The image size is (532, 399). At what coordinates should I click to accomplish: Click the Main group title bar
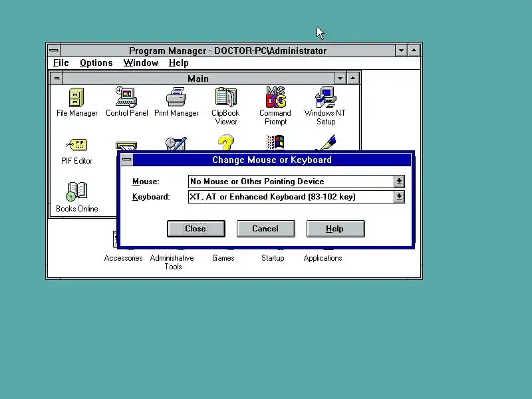pos(198,78)
